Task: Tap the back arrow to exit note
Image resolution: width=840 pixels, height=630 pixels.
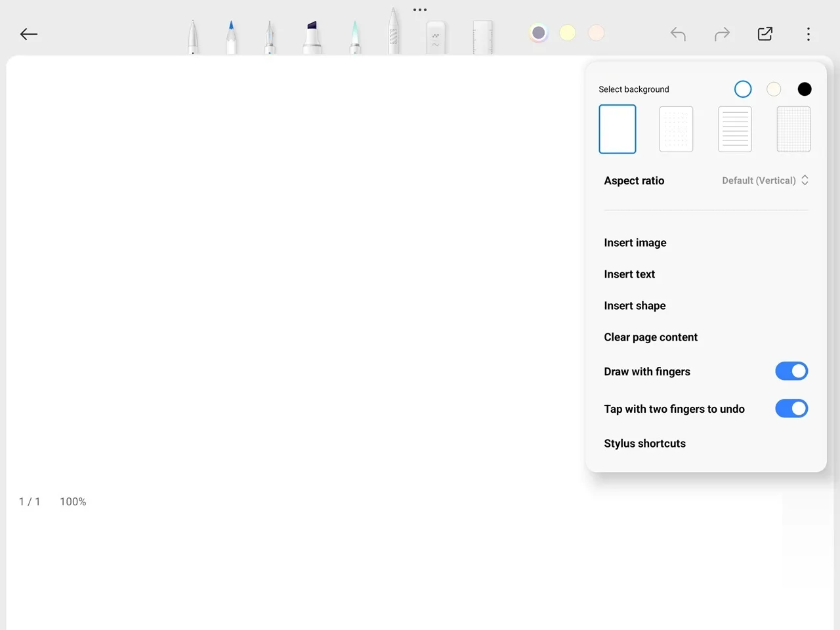Action: pos(29,34)
